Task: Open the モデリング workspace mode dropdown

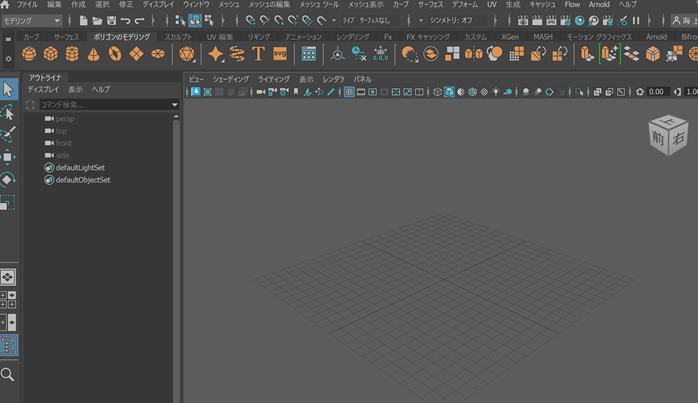Action: pyautogui.click(x=32, y=20)
